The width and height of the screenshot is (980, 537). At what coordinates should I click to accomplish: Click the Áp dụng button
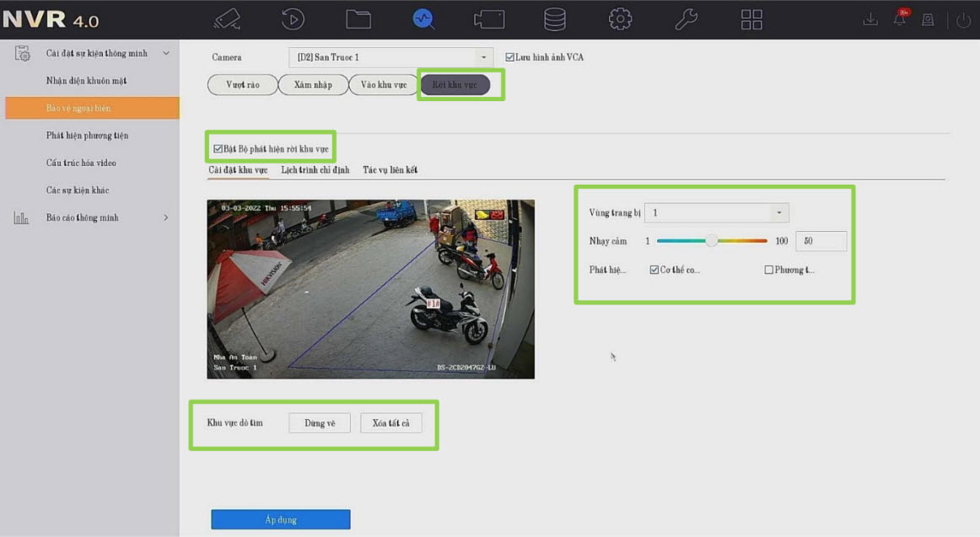pos(280,519)
